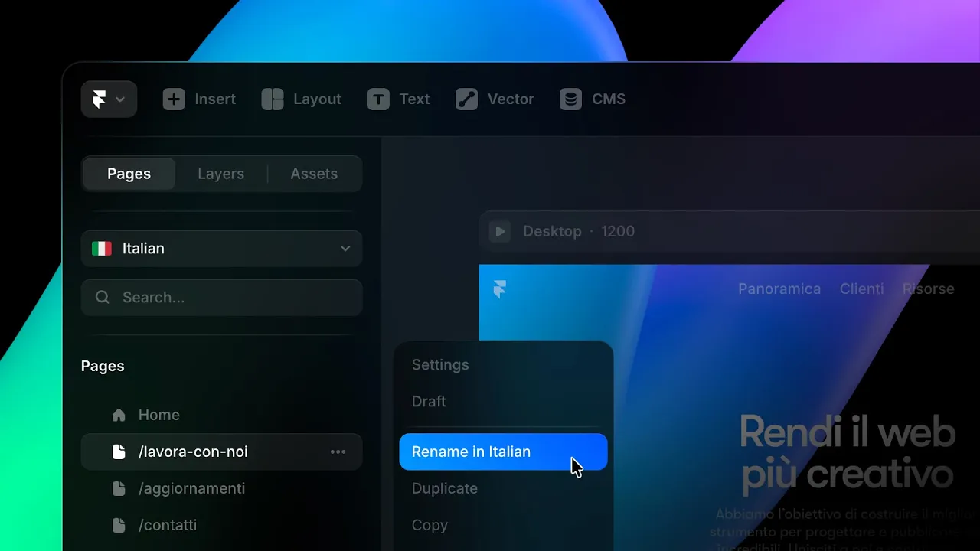Switch to the Pages tab

tap(129, 174)
